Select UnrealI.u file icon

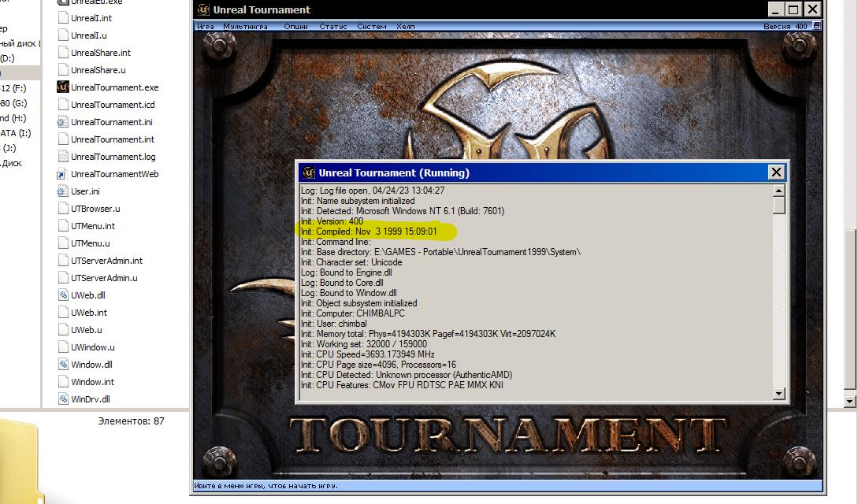click(x=63, y=35)
